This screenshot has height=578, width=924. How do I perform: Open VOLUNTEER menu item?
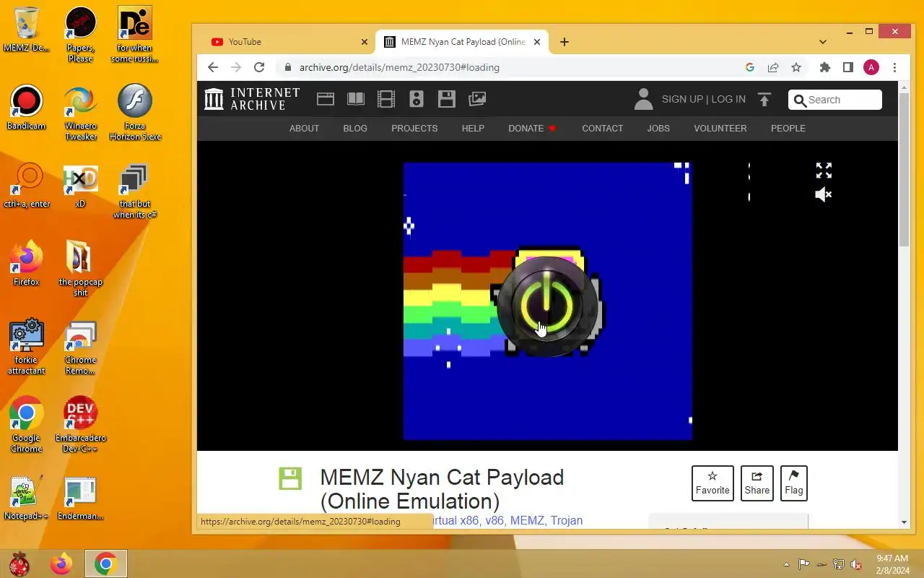[720, 128]
